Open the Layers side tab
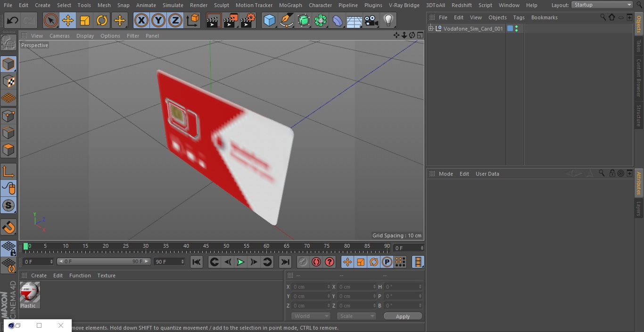The height and width of the screenshot is (332, 644). tap(639, 209)
